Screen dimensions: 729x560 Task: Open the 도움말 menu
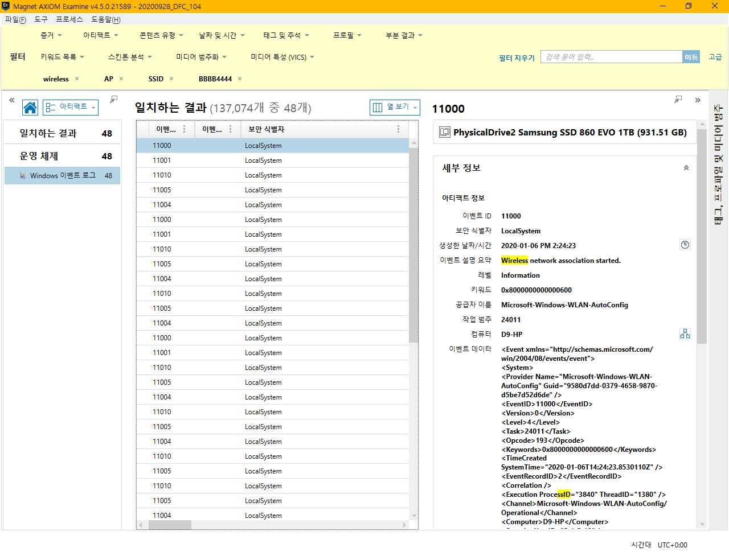pos(106,19)
